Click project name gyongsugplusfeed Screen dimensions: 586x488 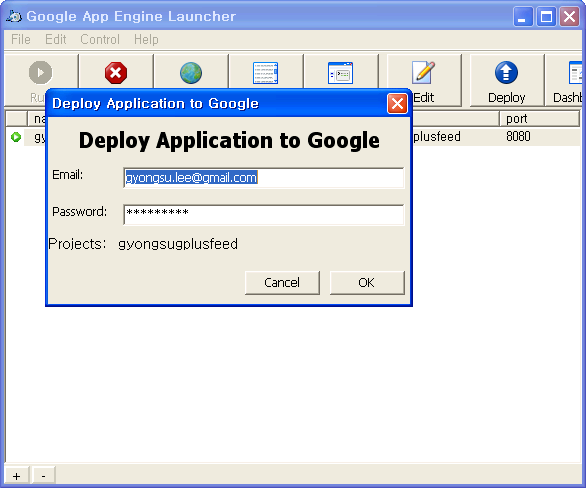coord(178,244)
